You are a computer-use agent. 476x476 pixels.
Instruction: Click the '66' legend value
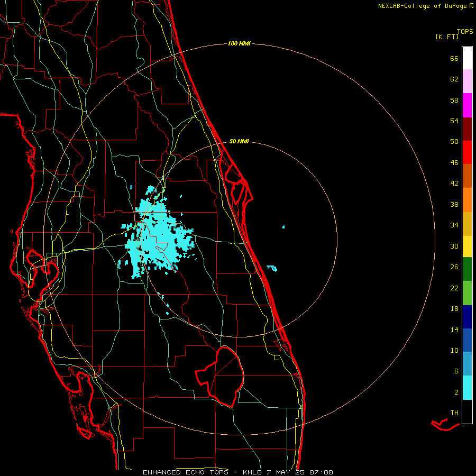point(454,58)
